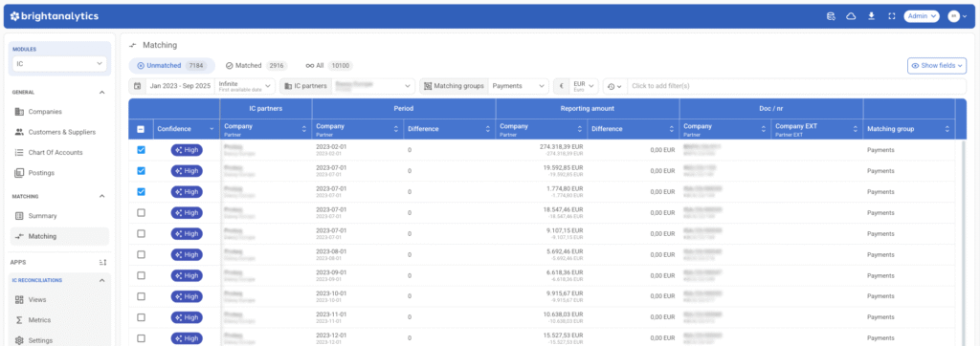Open the EUR currency dropdown
The image size is (980, 346).
tap(584, 86)
